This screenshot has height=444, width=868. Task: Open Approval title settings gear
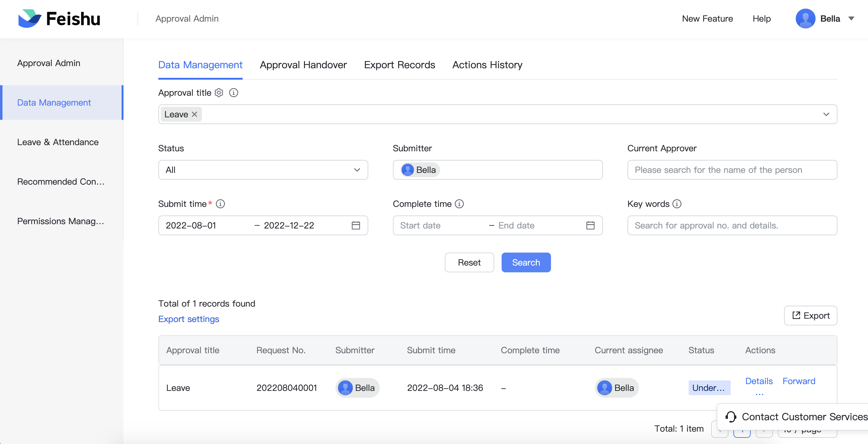point(219,93)
